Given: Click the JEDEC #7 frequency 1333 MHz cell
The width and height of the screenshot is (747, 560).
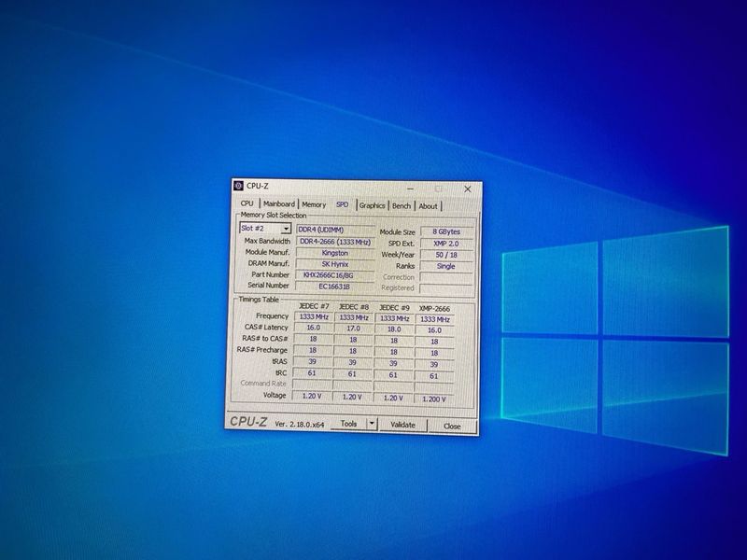Looking at the screenshot, I should pyautogui.click(x=314, y=316).
